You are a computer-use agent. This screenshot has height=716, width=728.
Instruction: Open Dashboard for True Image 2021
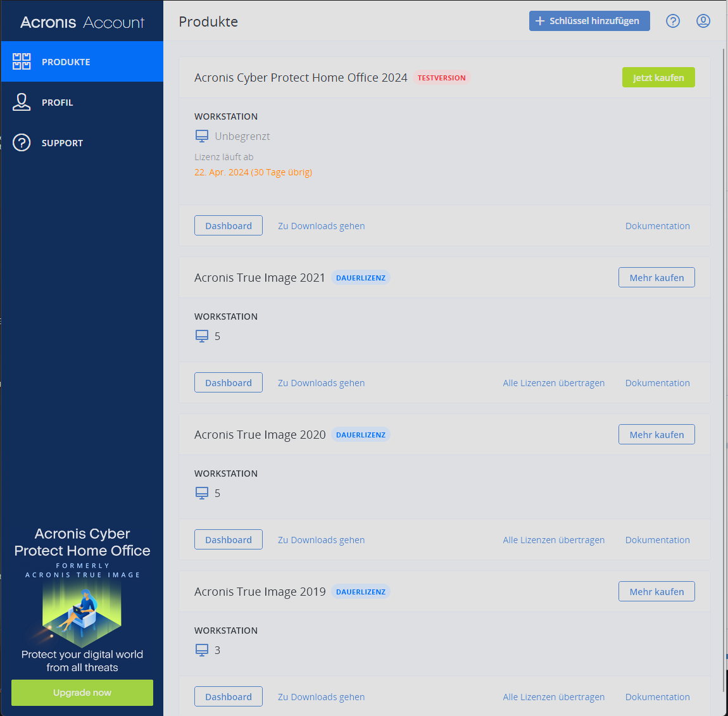tap(229, 382)
